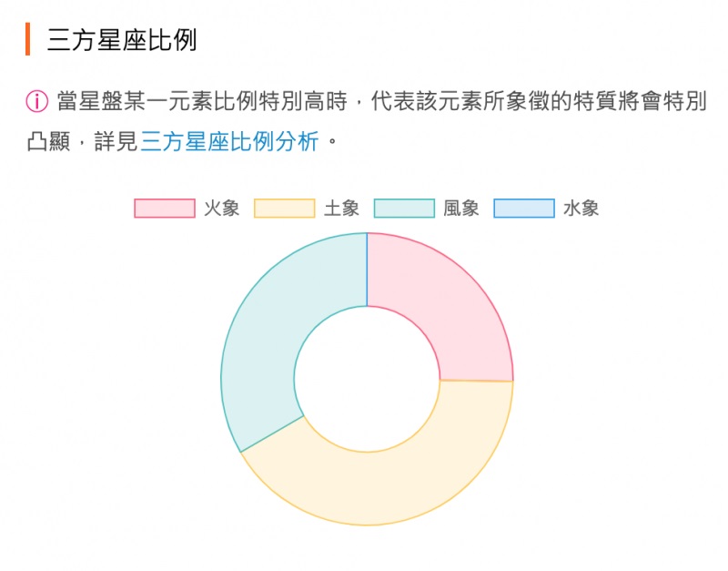Click the thin blue water line in the donut
The height and width of the screenshot is (571, 728).
pyautogui.click(x=367, y=270)
